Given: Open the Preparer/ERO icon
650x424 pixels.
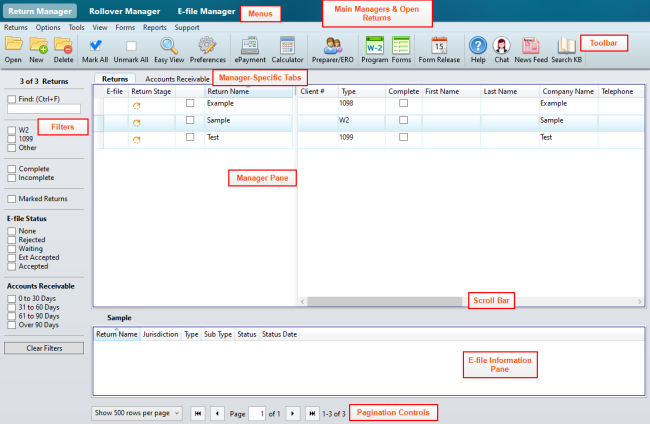Looking at the screenshot, I should (x=333, y=47).
